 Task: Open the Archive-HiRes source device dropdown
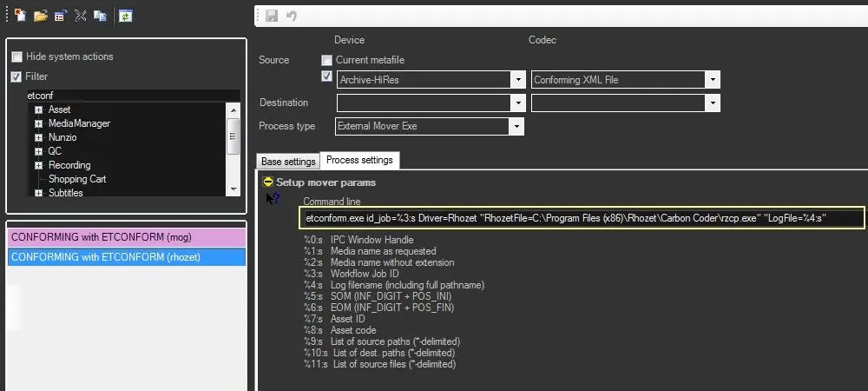point(517,80)
